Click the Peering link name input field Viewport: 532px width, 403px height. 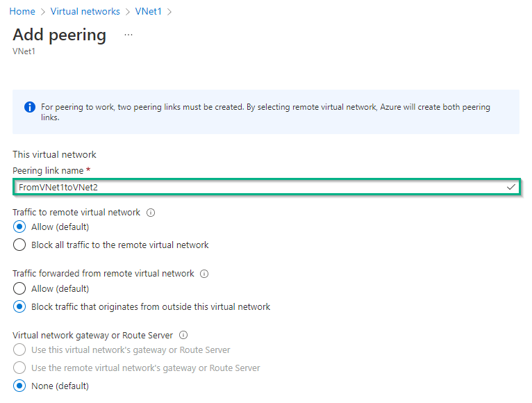click(266, 187)
